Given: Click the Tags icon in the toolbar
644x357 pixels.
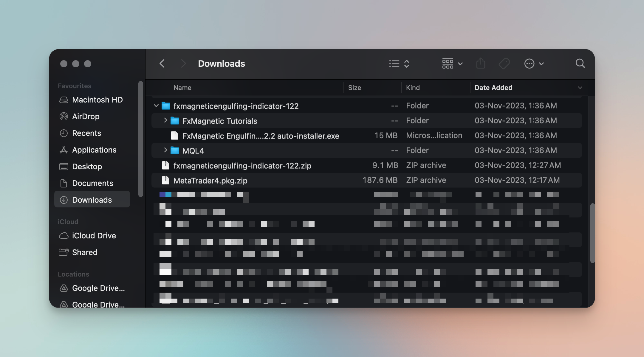Looking at the screenshot, I should pyautogui.click(x=504, y=63).
